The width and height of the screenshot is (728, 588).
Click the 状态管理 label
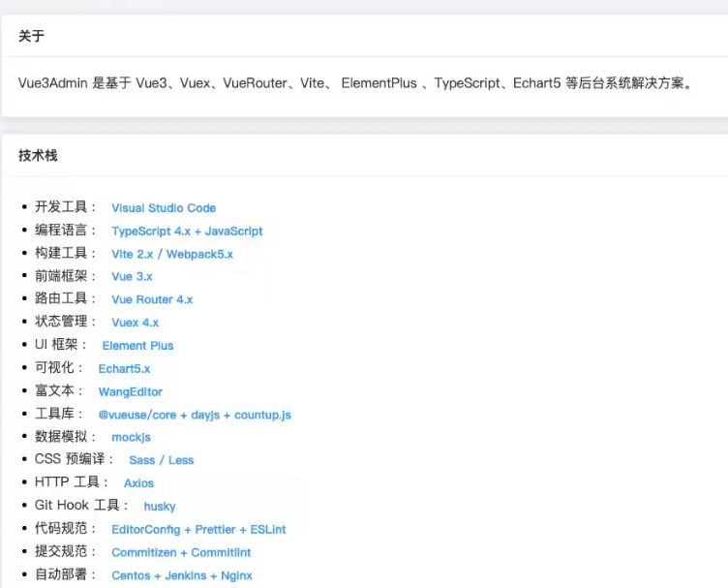65,322
